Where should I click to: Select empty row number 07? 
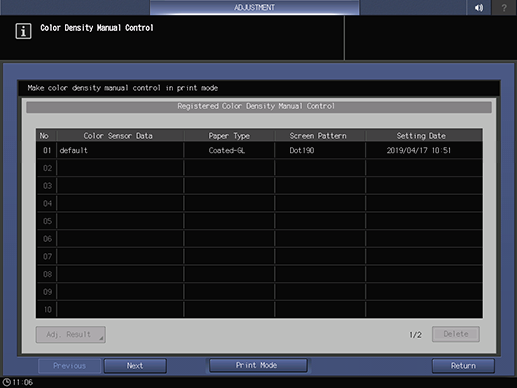[x=259, y=256]
